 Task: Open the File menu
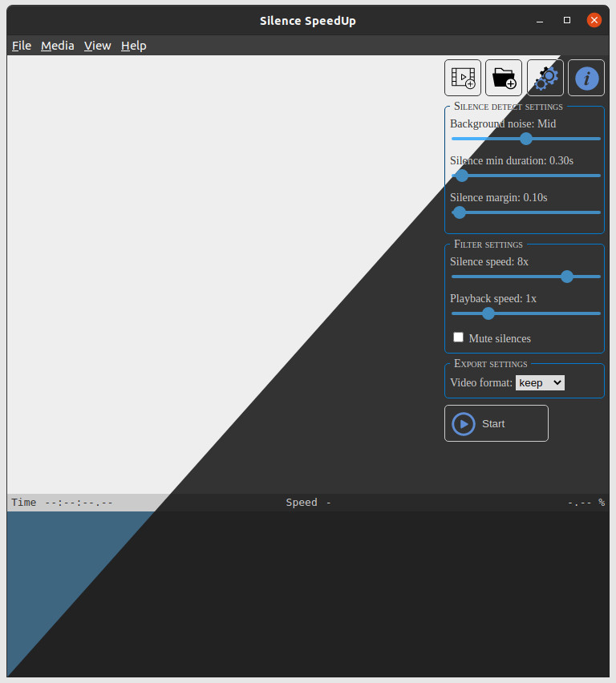pyautogui.click(x=22, y=46)
